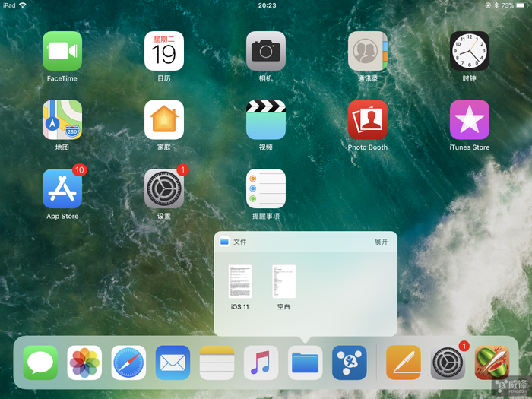532x399 pixels.
Task: Open recent Settings icon in dock
Action: tap(448, 363)
